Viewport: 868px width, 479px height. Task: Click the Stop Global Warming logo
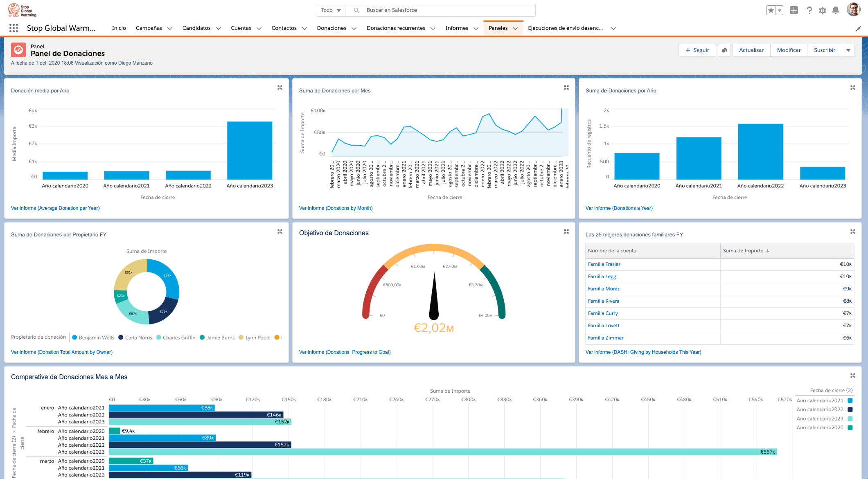click(x=22, y=10)
